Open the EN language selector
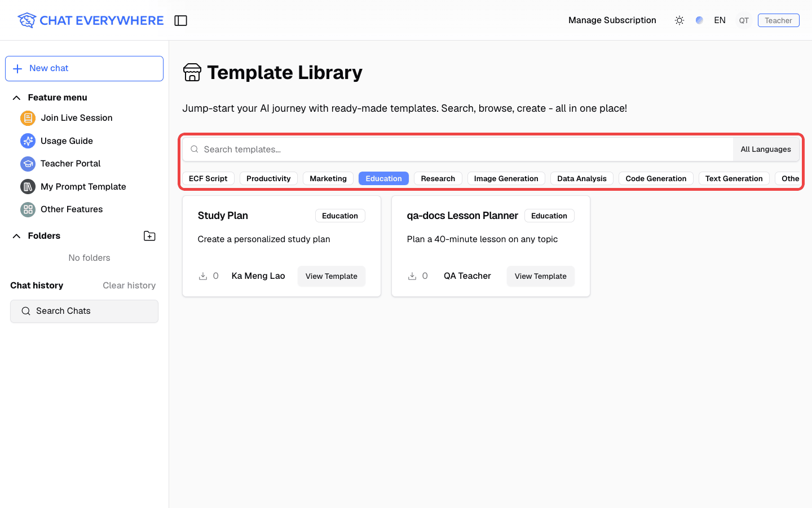Viewport: 812px width, 508px height. [x=720, y=20]
